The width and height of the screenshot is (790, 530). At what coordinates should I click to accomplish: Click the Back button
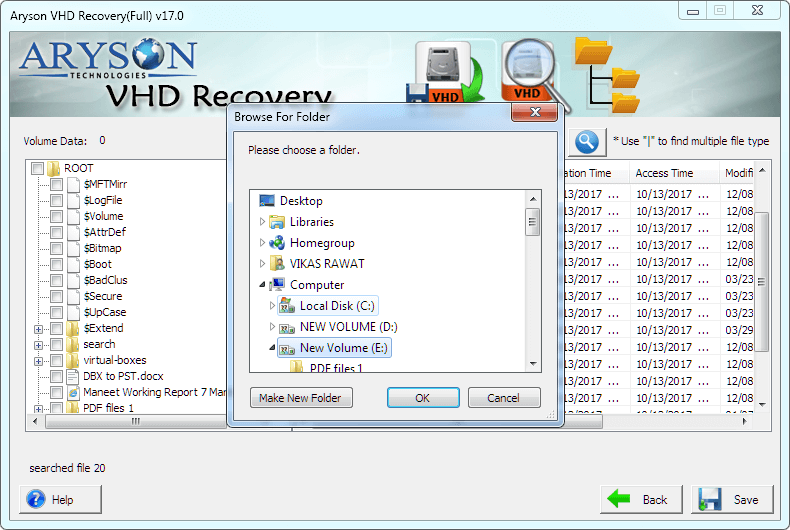coord(641,499)
